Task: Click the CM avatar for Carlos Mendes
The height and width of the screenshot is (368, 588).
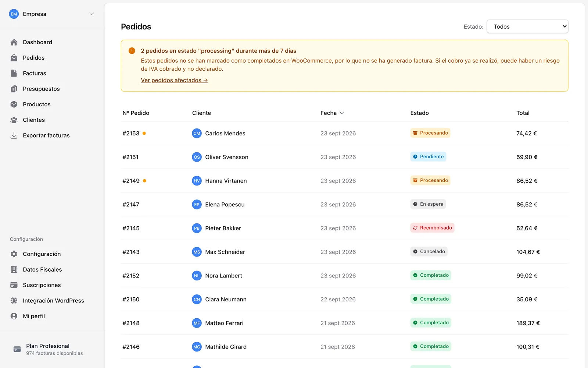Action: 197,133
